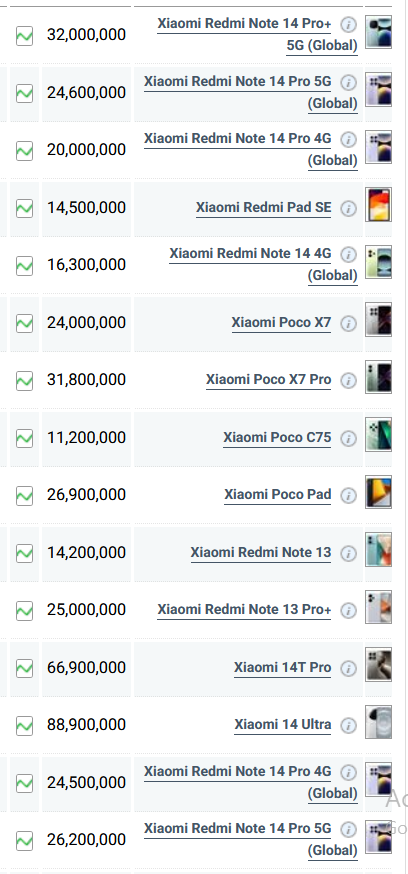Click Xiaomi Redmi Pad SE thumbnail image
408x874 pixels.
point(378,205)
